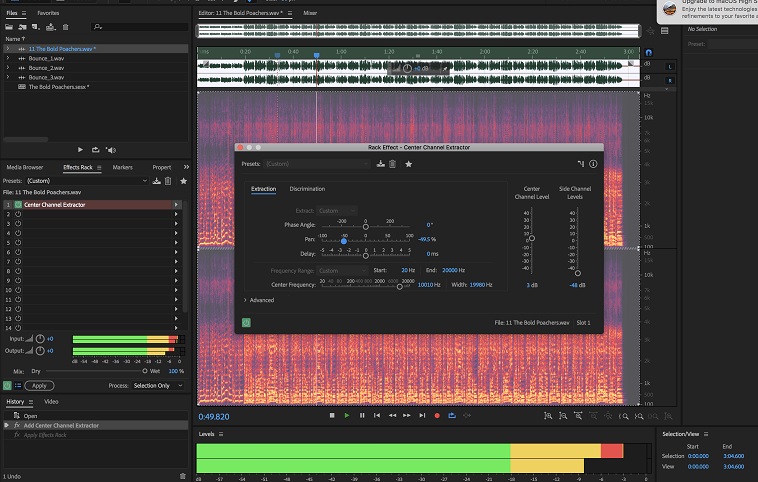Click the favorite star in effect dialog
The height and width of the screenshot is (482, 758).
pos(408,164)
